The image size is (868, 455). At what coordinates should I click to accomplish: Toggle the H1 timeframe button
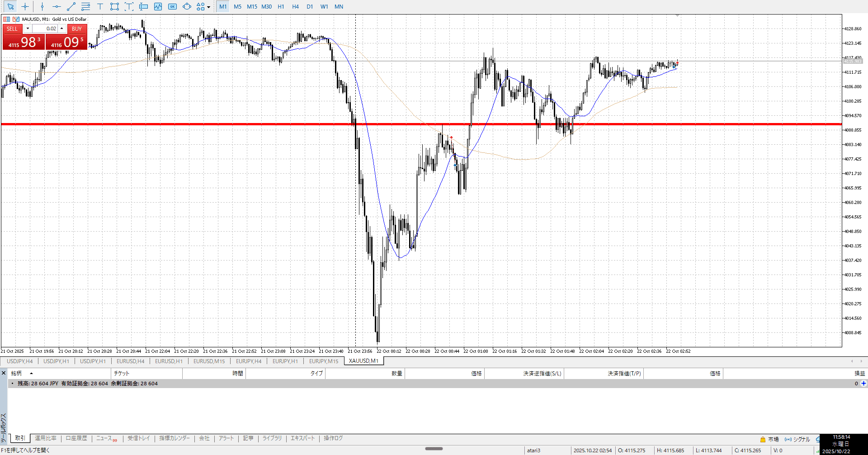(x=281, y=7)
